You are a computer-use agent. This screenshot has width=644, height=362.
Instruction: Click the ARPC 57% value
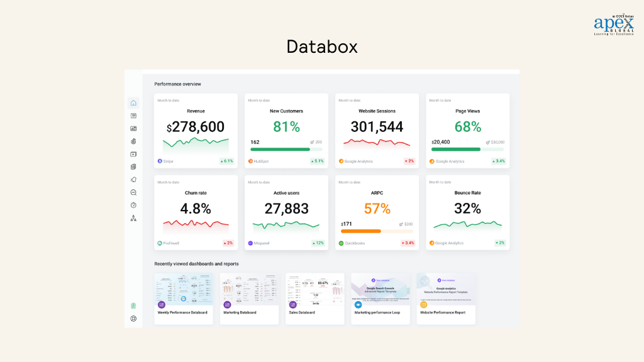(377, 209)
